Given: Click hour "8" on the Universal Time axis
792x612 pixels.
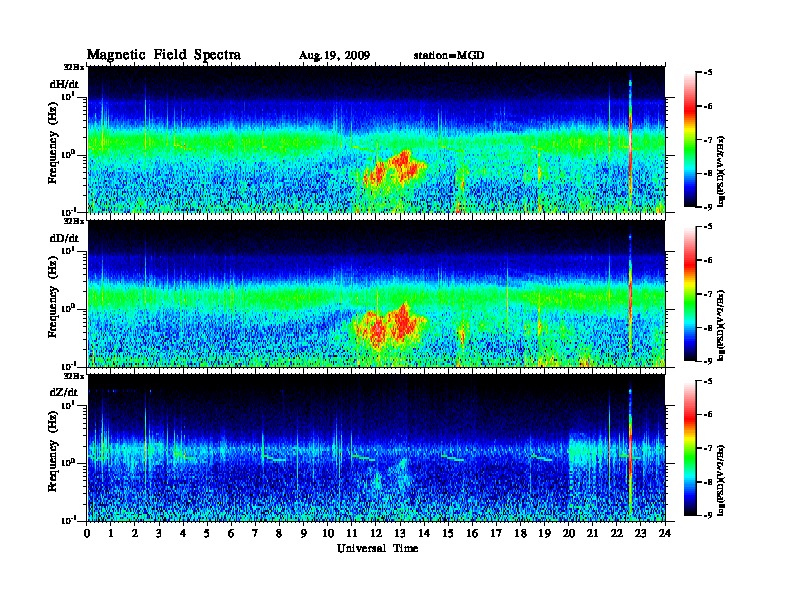Looking at the screenshot, I should click(279, 533).
